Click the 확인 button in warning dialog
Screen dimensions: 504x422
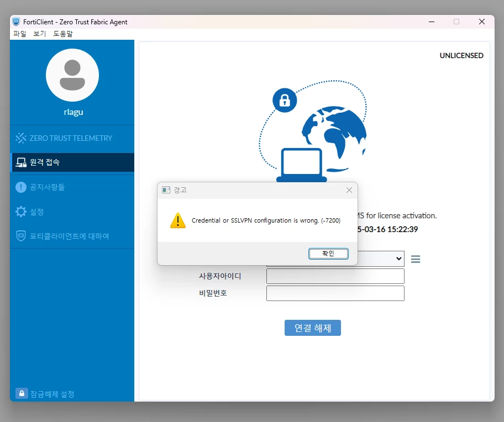pos(328,254)
